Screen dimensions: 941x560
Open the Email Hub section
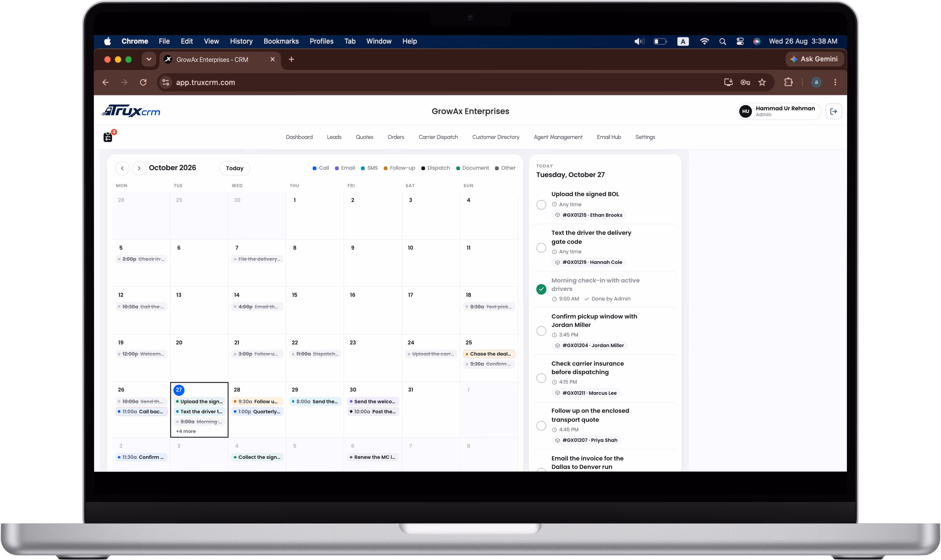coord(608,137)
